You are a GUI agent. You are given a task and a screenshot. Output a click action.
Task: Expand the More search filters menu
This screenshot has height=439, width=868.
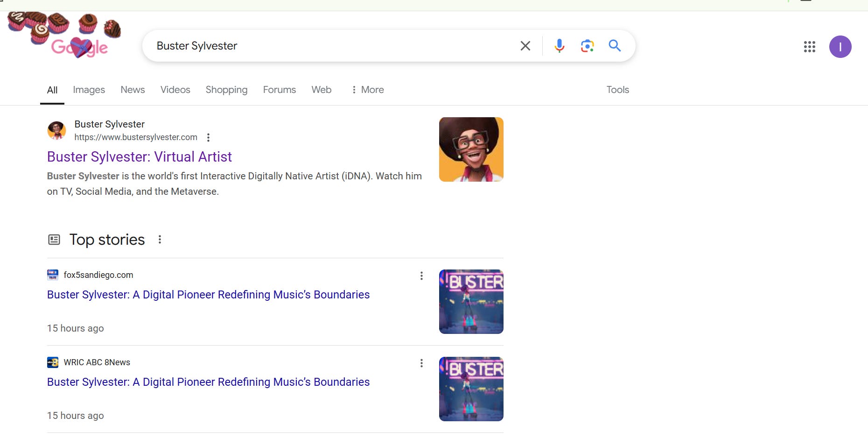pyautogui.click(x=368, y=90)
